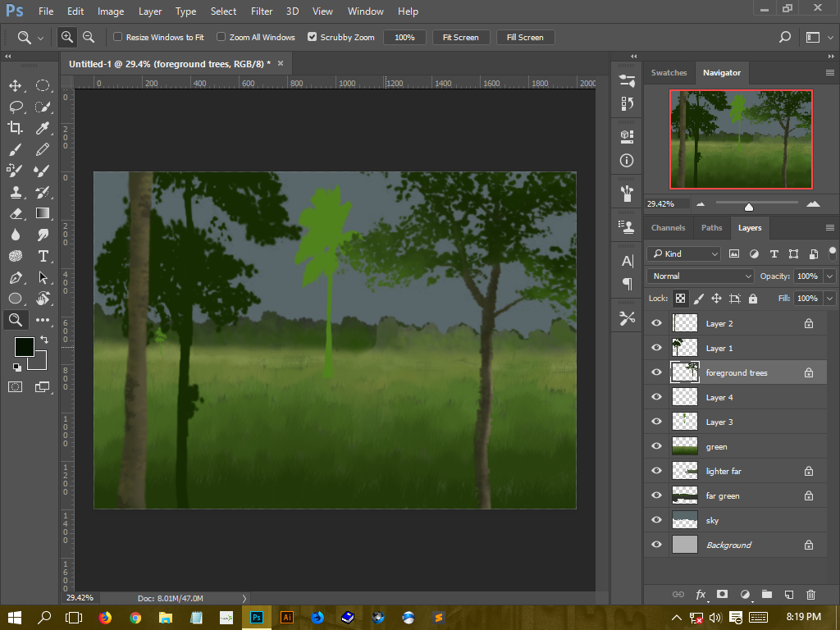Click the Fit Screen button
Viewport: 840px width, 630px height.
point(461,37)
